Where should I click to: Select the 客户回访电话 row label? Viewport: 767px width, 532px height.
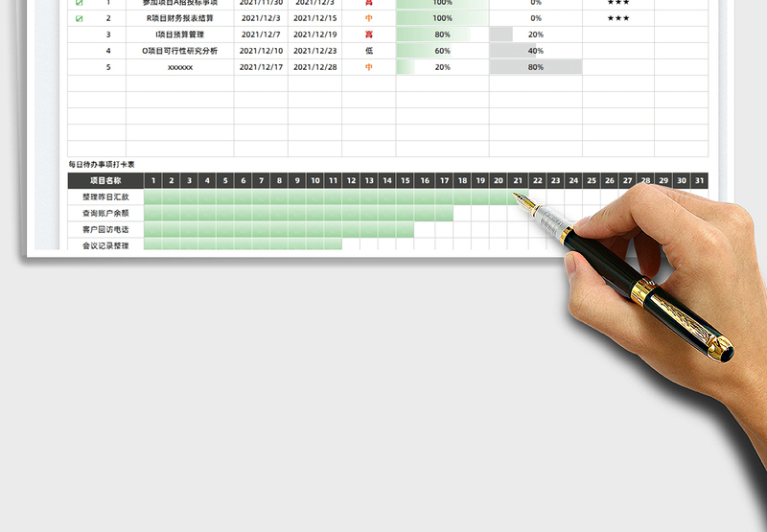pos(105,230)
